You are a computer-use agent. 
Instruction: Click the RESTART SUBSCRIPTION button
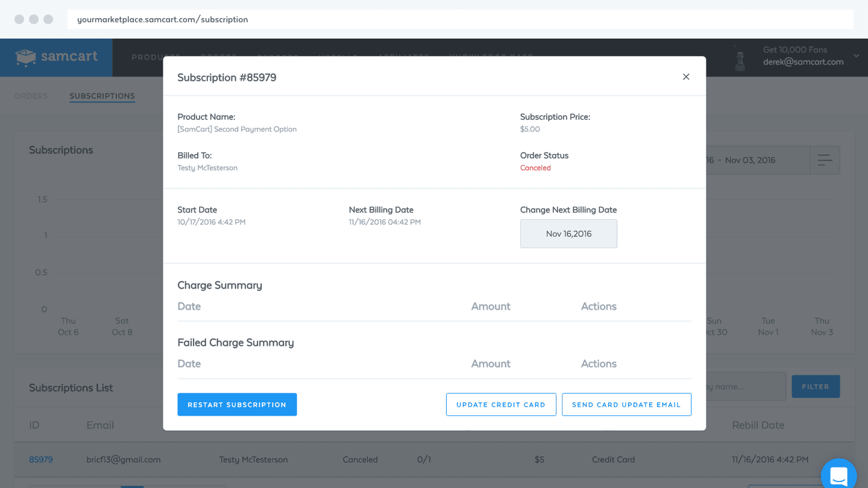(x=237, y=404)
